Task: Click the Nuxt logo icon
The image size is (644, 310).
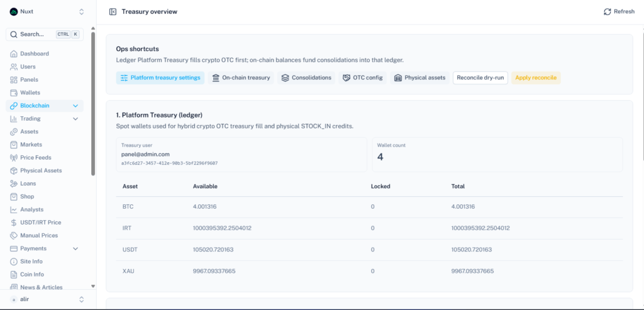Action: point(14,11)
